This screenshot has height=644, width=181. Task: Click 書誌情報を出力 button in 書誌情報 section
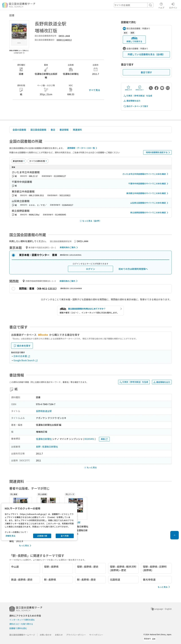pos(162,382)
